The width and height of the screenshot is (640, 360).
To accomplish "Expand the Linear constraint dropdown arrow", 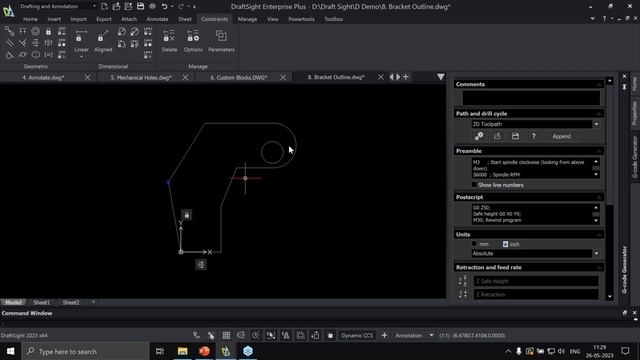I will (81, 57).
